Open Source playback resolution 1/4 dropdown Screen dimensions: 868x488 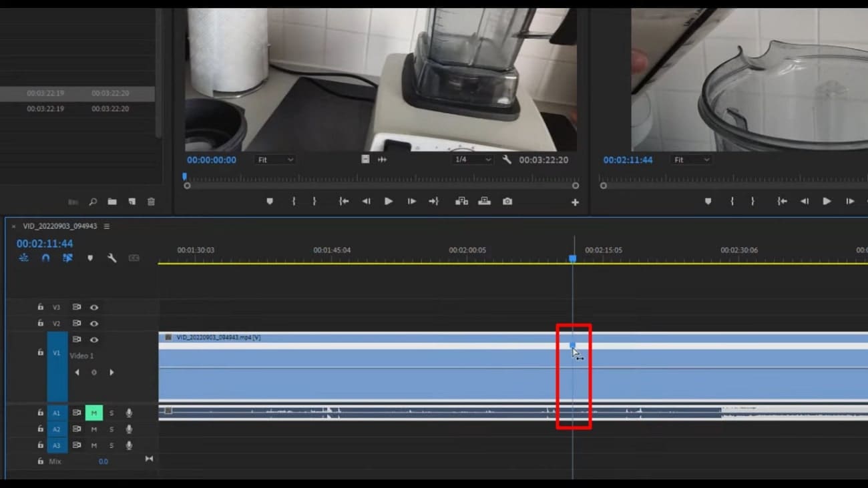[x=472, y=160]
